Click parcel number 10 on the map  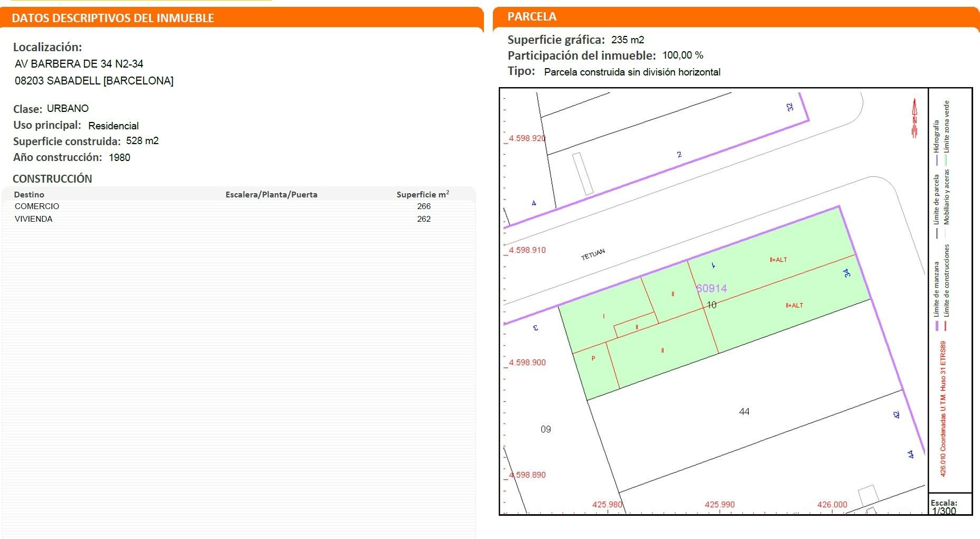(712, 305)
